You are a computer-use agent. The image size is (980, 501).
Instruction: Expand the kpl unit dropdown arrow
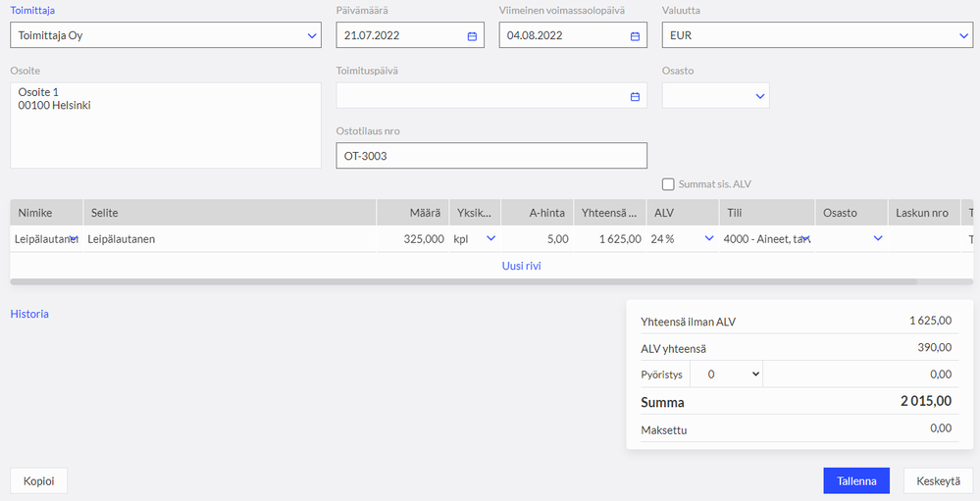pos(490,238)
